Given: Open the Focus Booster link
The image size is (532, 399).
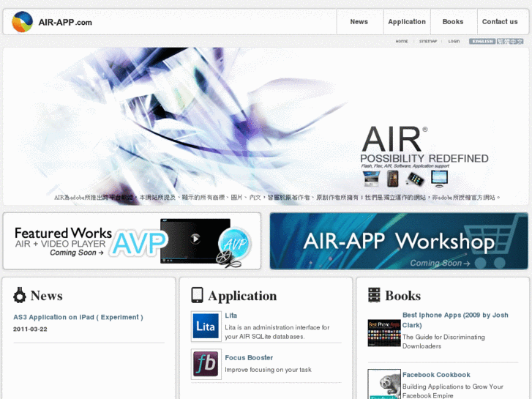Looking at the screenshot, I should point(249,357).
